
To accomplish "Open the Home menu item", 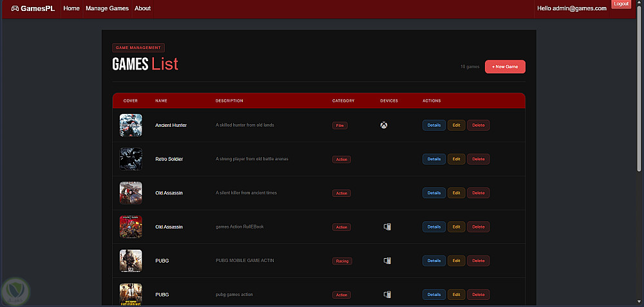I will 71,8.
